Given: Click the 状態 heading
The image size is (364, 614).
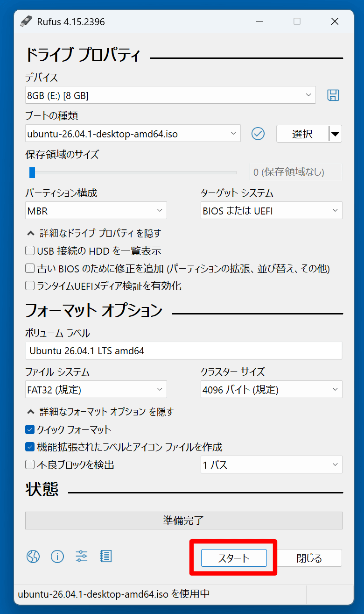Looking at the screenshot, I should (42, 489).
